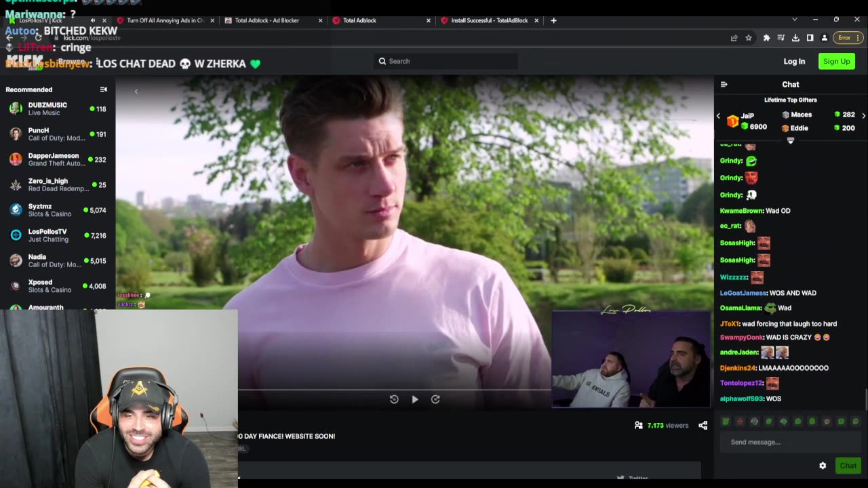The image size is (868, 488).
Task: Send message with green Chat button
Action: [848, 466]
